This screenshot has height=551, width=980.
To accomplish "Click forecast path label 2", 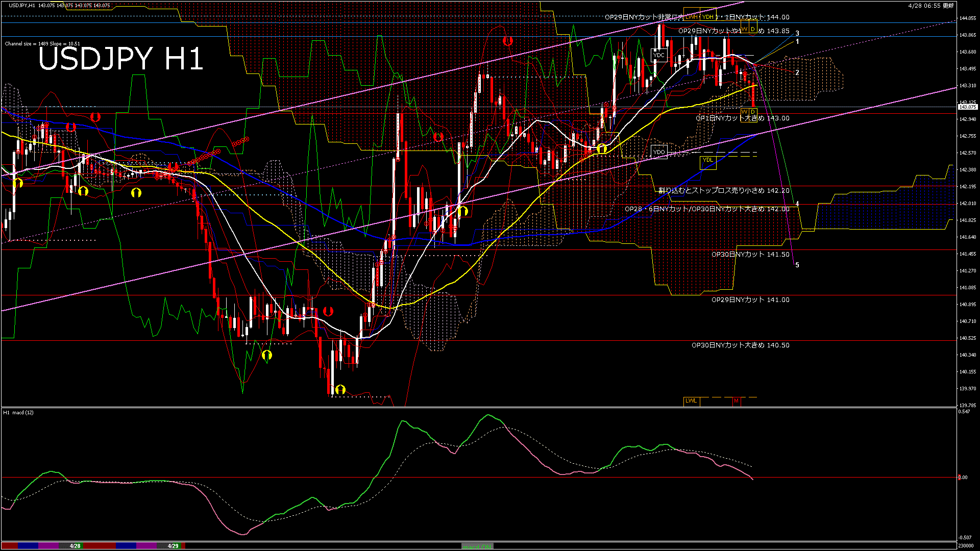I will click(x=797, y=73).
